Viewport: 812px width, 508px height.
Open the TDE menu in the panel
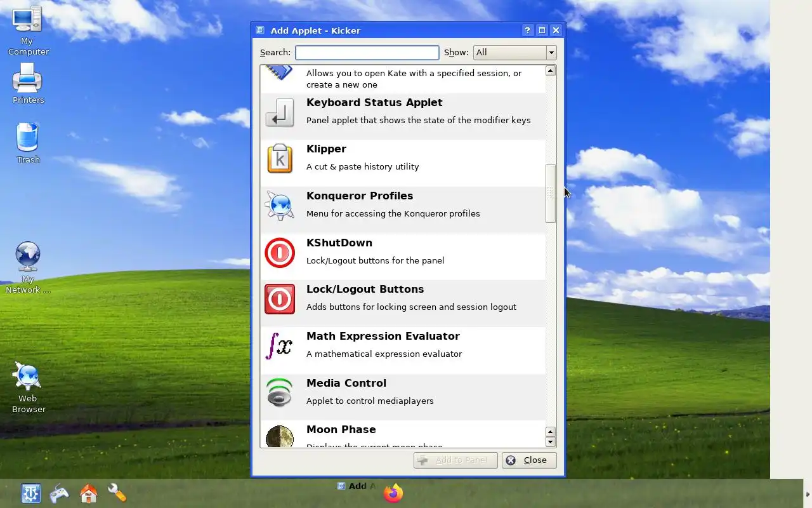tap(30, 493)
